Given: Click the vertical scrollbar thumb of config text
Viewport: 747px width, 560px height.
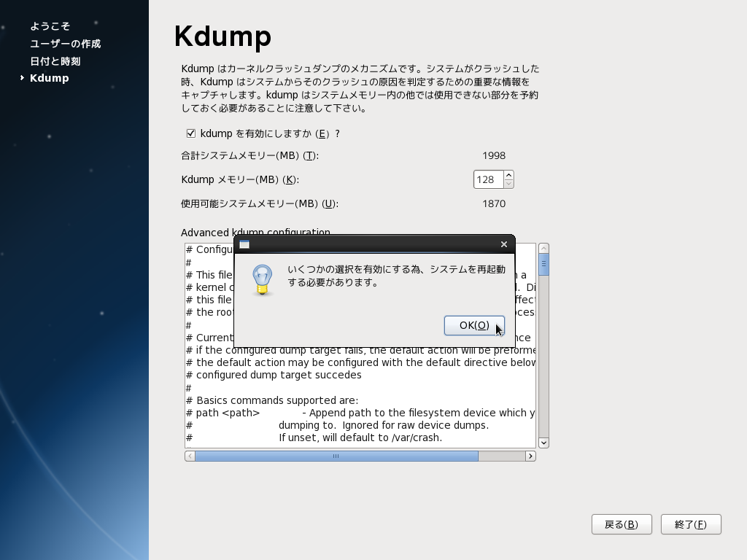Looking at the screenshot, I should pos(543,264).
